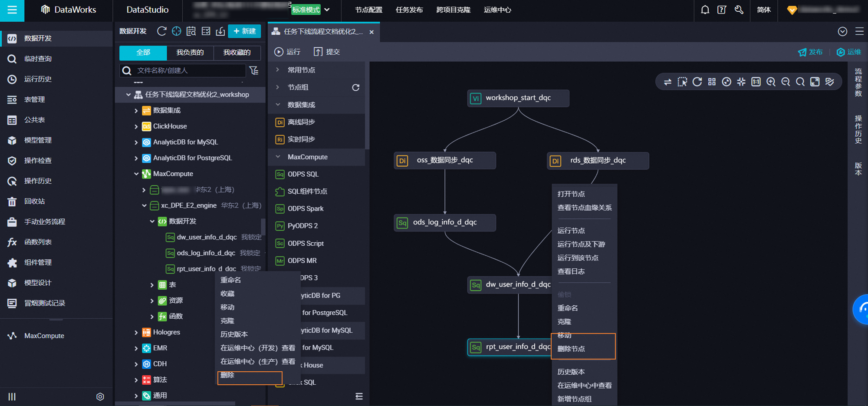Click the checklist batch-operation icon beside 数据开发
The height and width of the screenshot is (406, 868).
pos(206,31)
